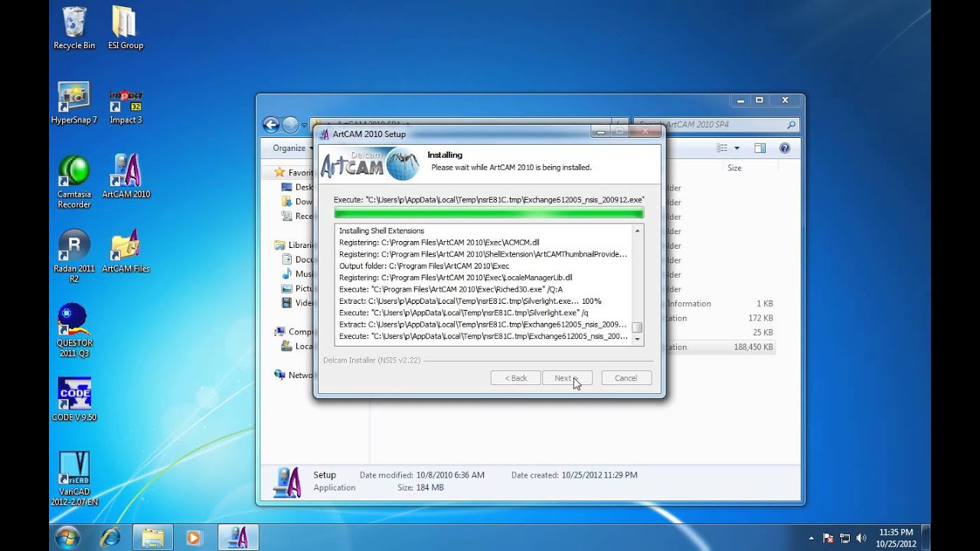The width and height of the screenshot is (980, 551).
Task: Click the network tray icon
Action: tap(844, 538)
